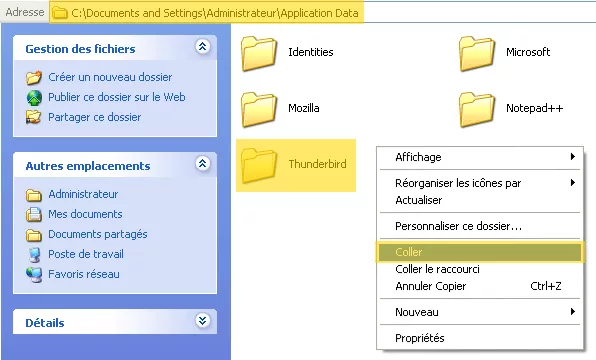Click the Notepad++ folder name

[x=534, y=108]
